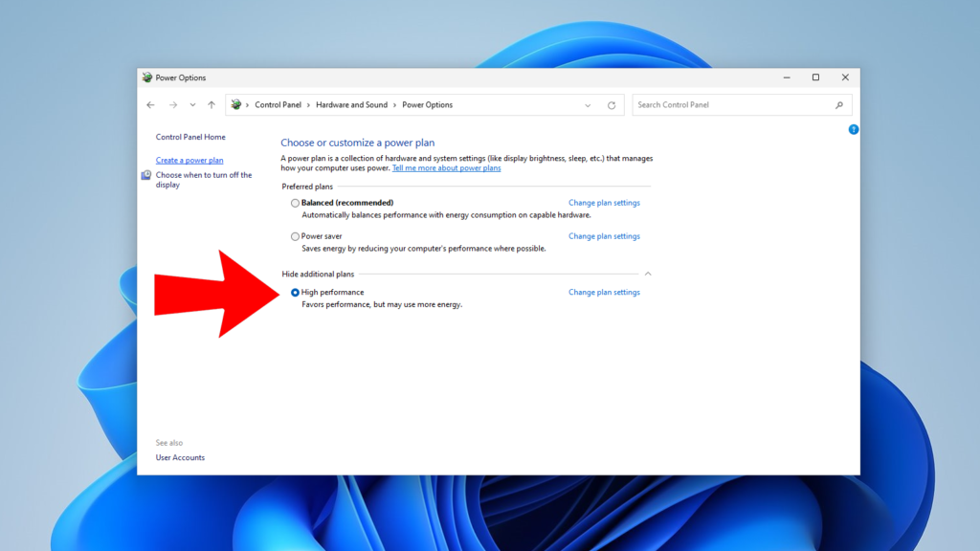Expand the address bar history dropdown
This screenshot has height=551, width=980.
[x=588, y=105]
